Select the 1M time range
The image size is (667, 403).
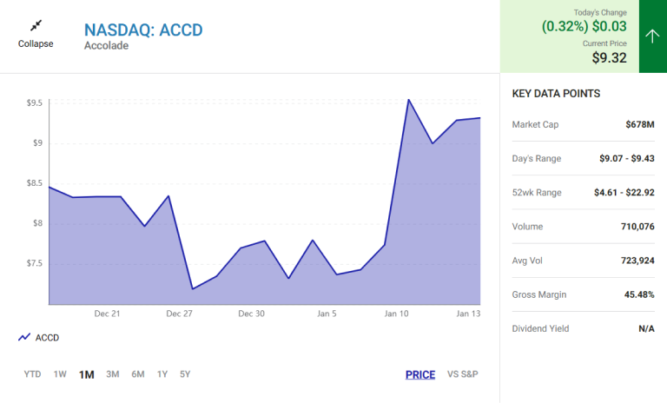[x=87, y=375]
